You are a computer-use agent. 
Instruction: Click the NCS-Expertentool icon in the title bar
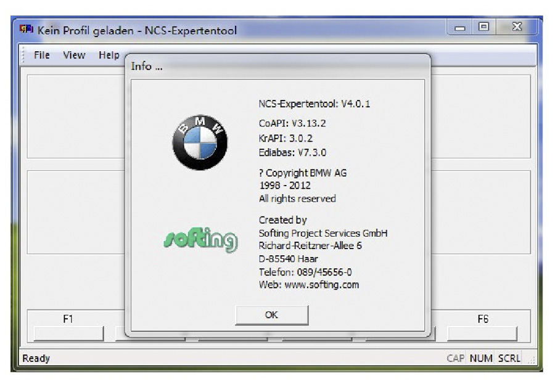click(x=26, y=30)
